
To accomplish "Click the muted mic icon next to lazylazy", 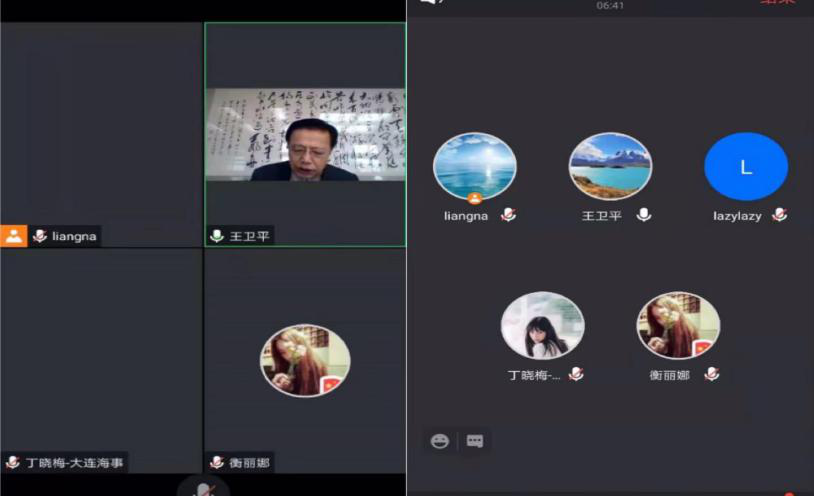I will pyautogui.click(x=779, y=215).
